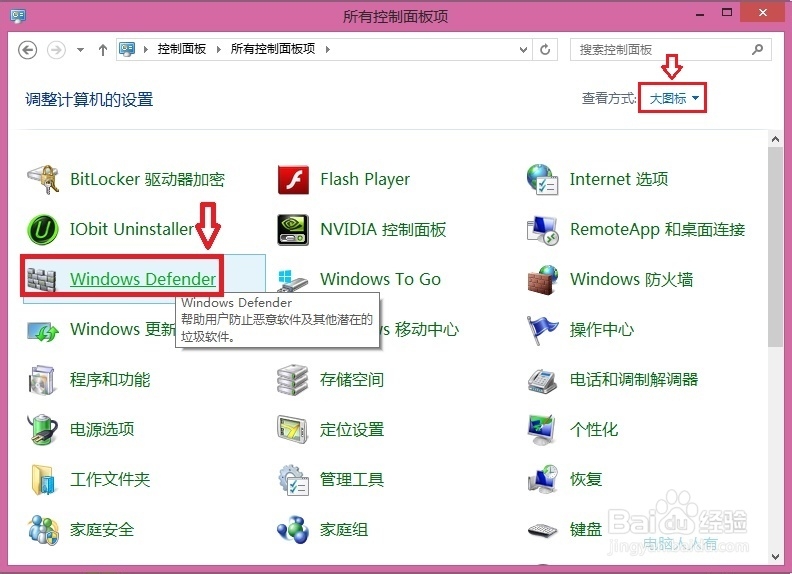Open the Windows To Go link
Viewport: 792px width, 574px height.
click(380, 279)
